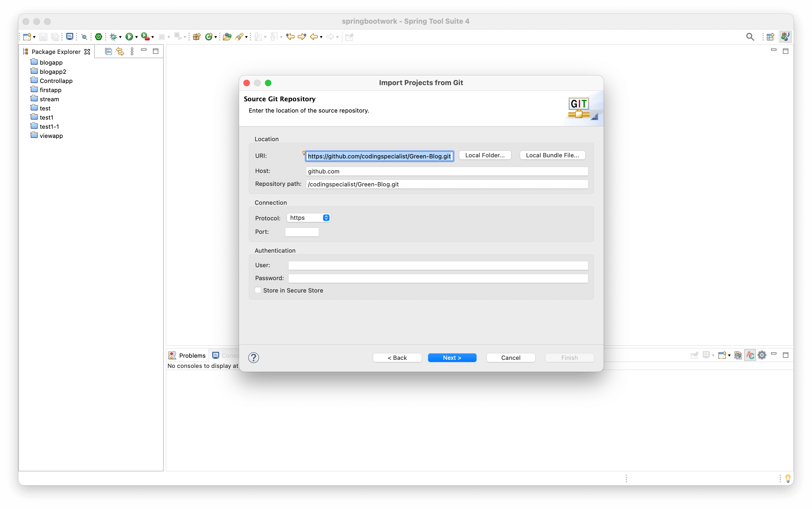
Task: Click into the URI field
Action: tap(379, 156)
